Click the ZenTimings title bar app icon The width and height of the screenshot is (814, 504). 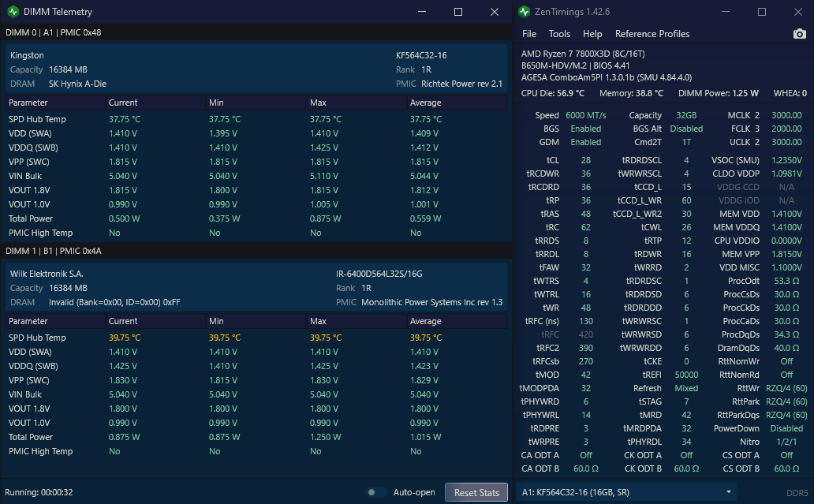click(525, 11)
